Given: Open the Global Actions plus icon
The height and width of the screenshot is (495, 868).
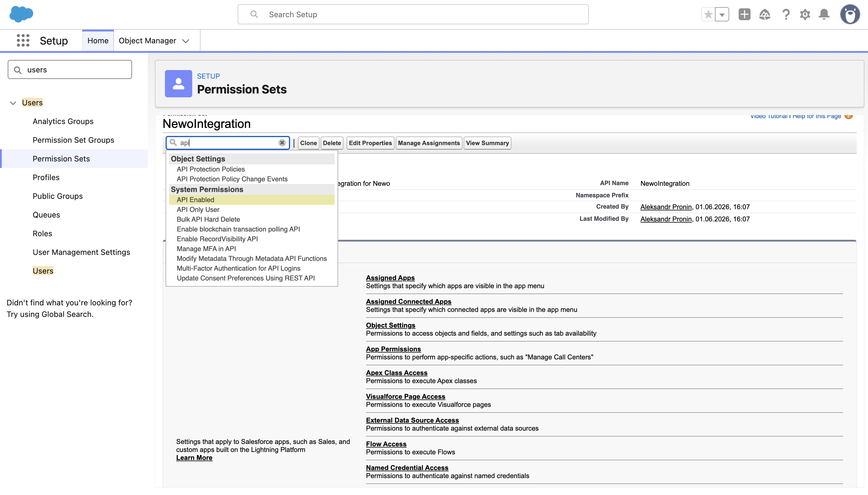Looking at the screenshot, I should [744, 14].
